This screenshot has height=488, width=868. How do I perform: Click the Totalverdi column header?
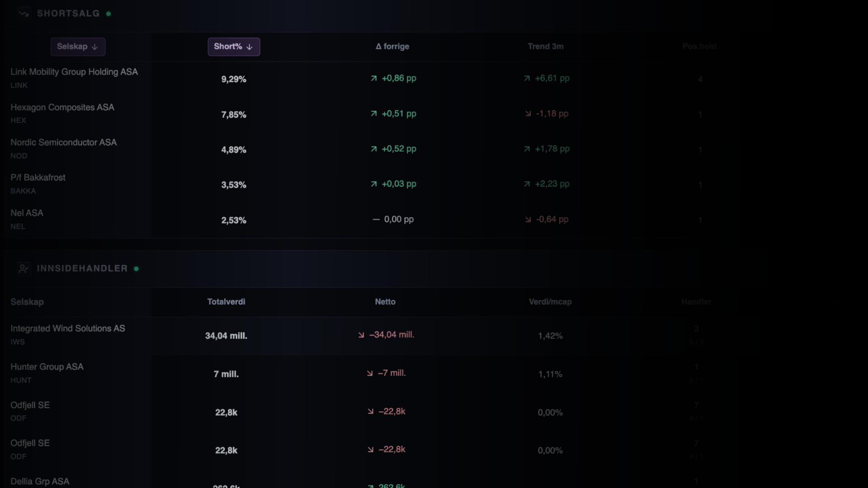tap(226, 301)
